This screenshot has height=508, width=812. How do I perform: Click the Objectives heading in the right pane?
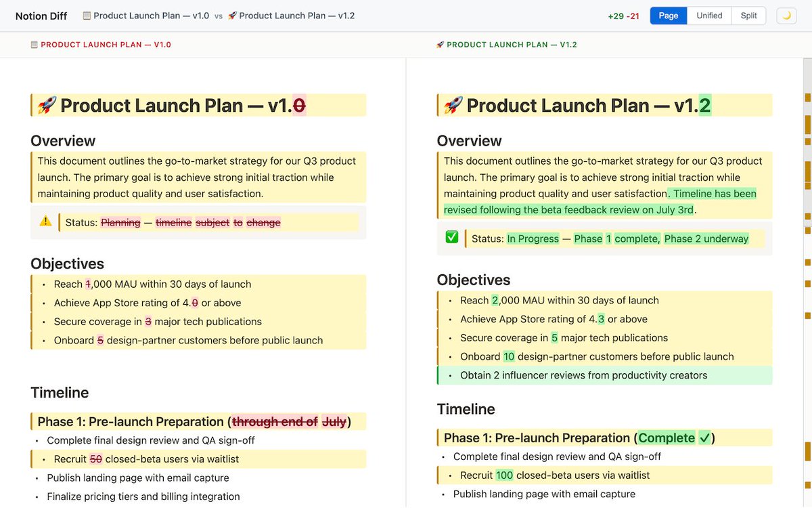point(474,280)
